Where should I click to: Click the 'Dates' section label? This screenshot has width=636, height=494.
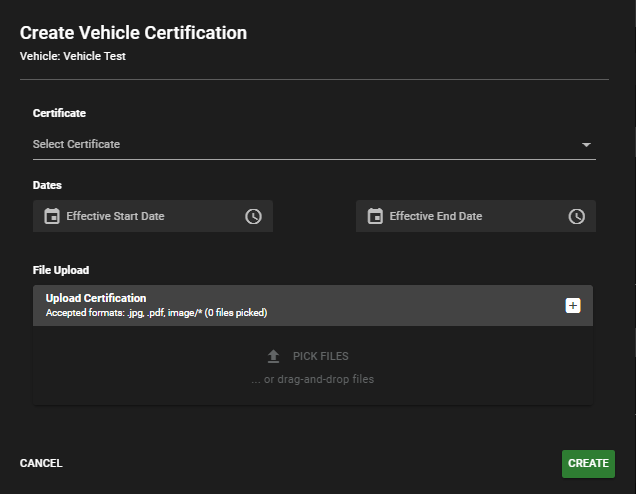pyautogui.click(x=47, y=185)
